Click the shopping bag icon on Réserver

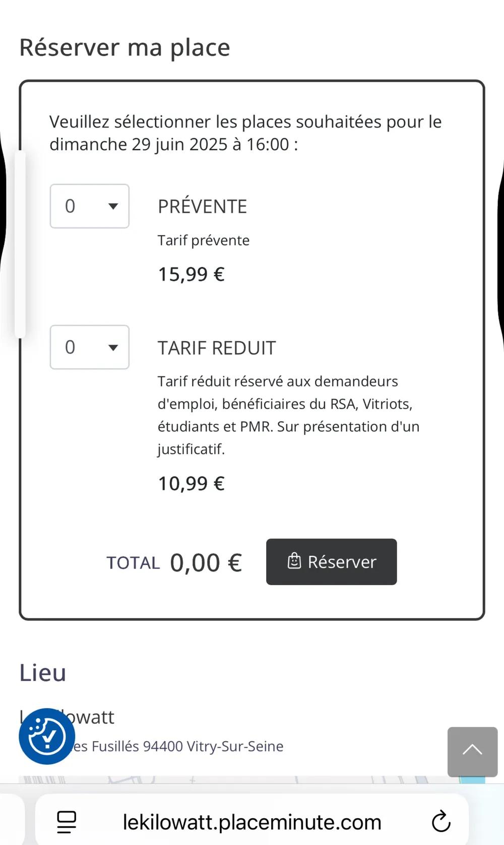pos(294,561)
